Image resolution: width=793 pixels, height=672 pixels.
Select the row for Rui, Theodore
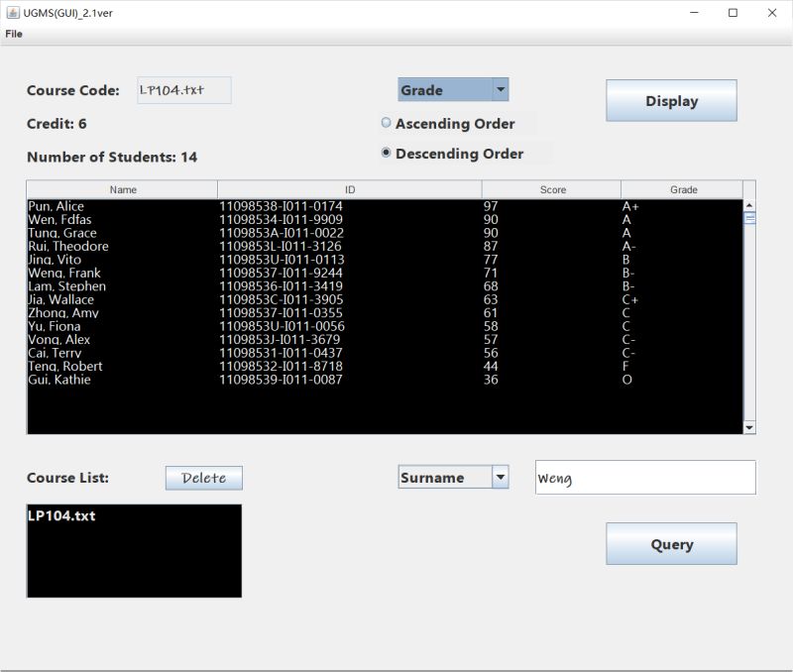coord(385,246)
